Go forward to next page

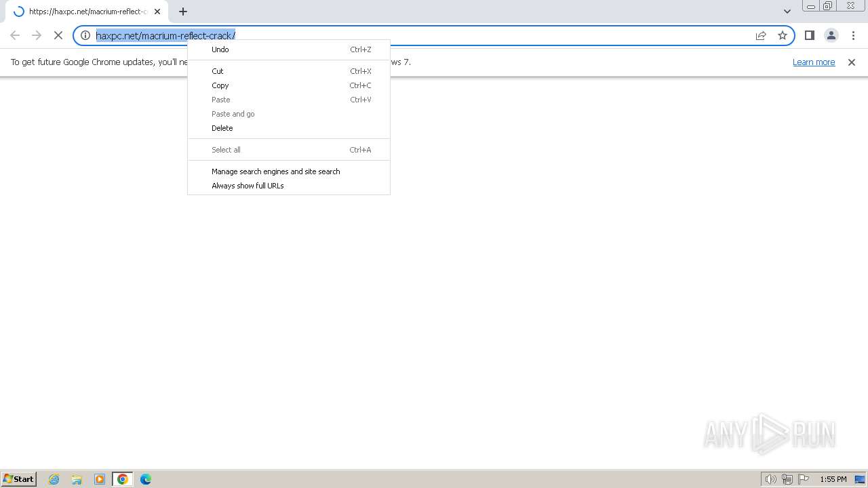tap(37, 35)
